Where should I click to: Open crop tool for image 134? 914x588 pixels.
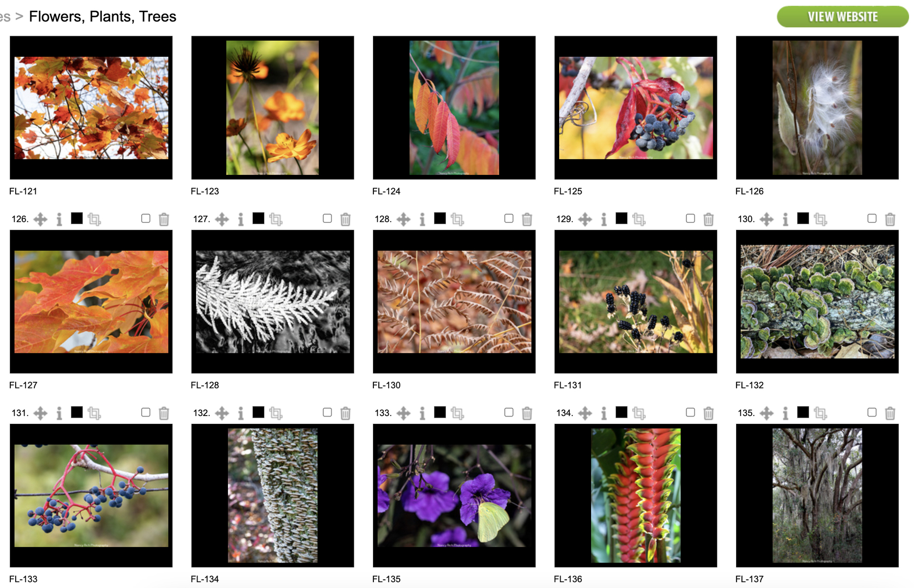(639, 413)
